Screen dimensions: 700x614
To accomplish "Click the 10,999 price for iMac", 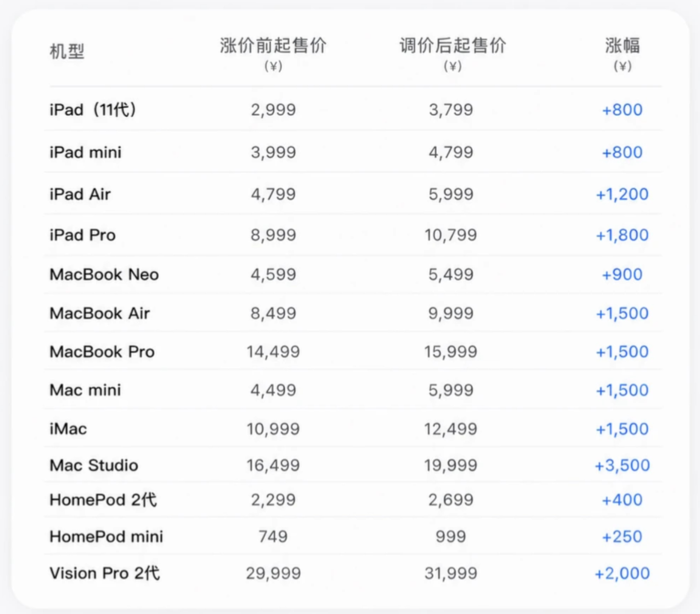I will coord(273,429).
